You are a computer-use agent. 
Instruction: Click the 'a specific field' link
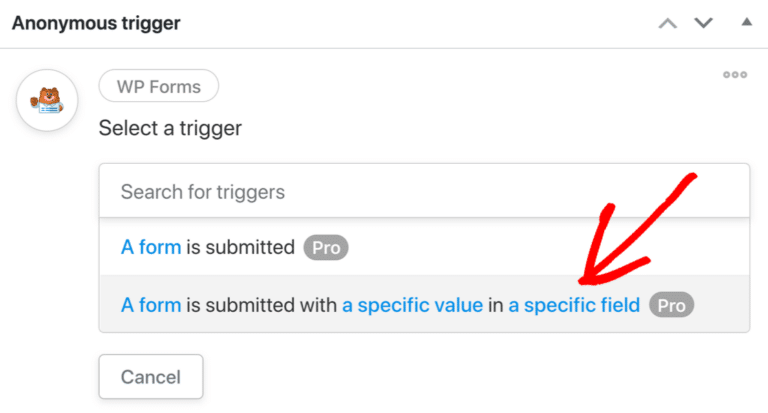point(574,305)
